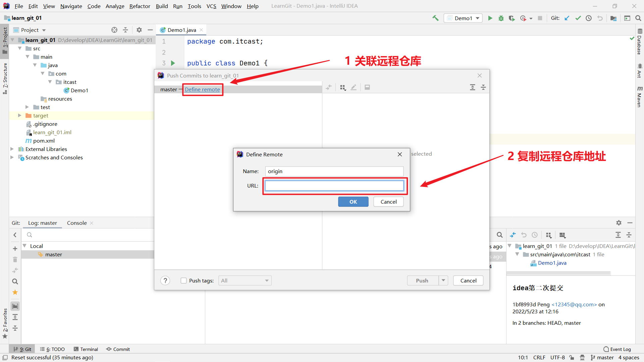Viewport: 644px width, 362px height.
Task: Toggle the Push tags checkbox
Action: click(183, 280)
